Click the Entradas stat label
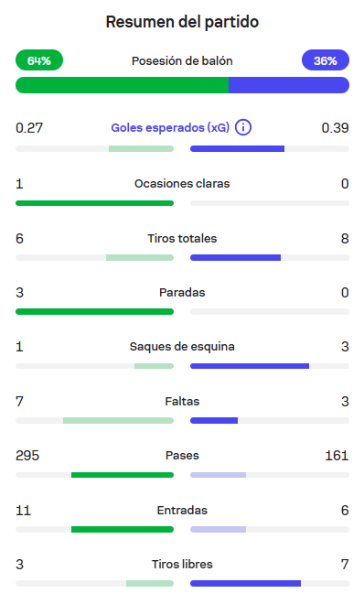 tap(182, 511)
